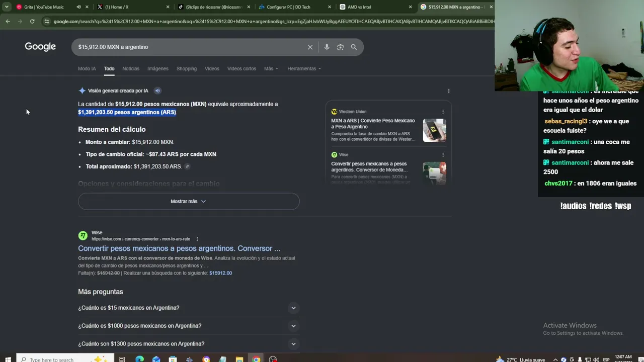This screenshot has height=362, width=644.
Task: Close the AMD vs Intel tab
Action: point(410,7)
